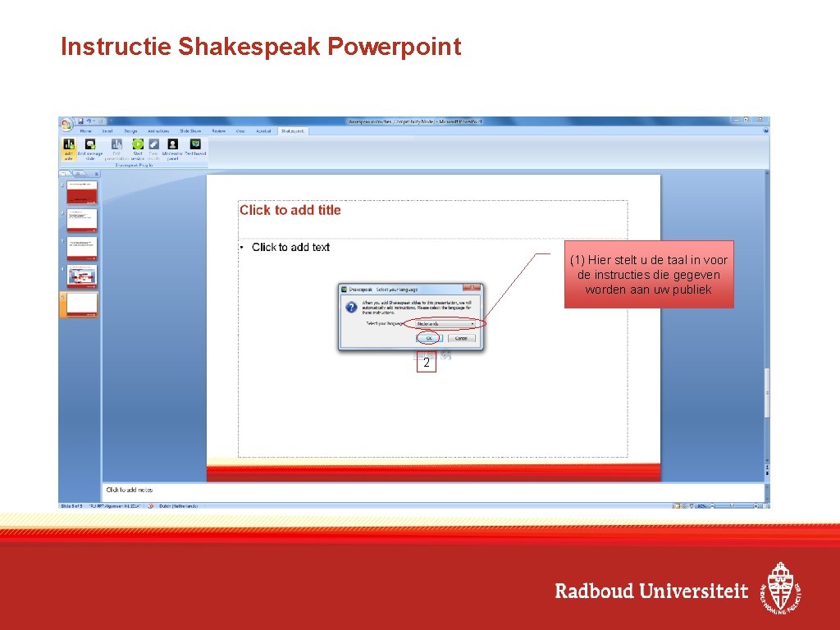Open the Select your language dropdown
The width and height of the screenshot is (840, 630).
445,323
